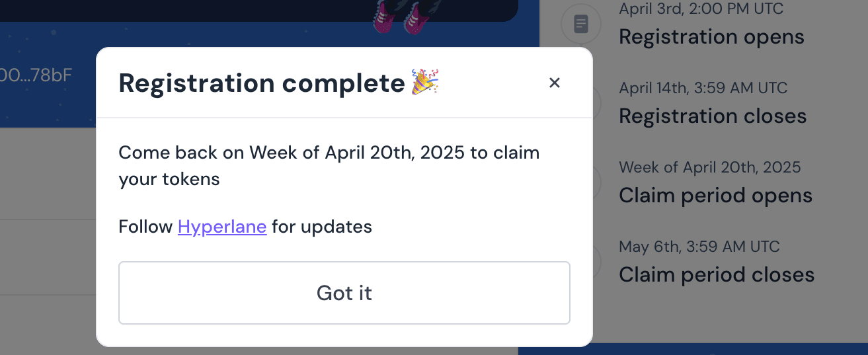Click the Come back to claim tokens message
Image resolution: width=868 pixels, height=355 pixels.
(329, 165)
